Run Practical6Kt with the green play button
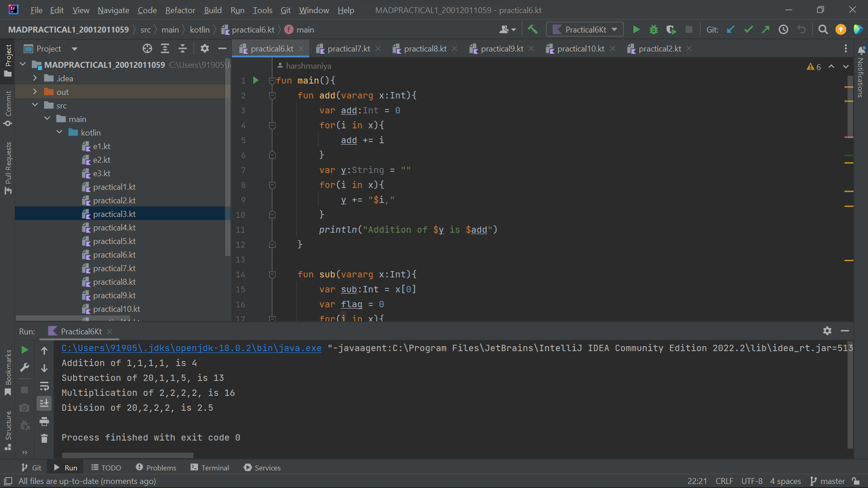 pyautogui.click(x=636, y=30)
